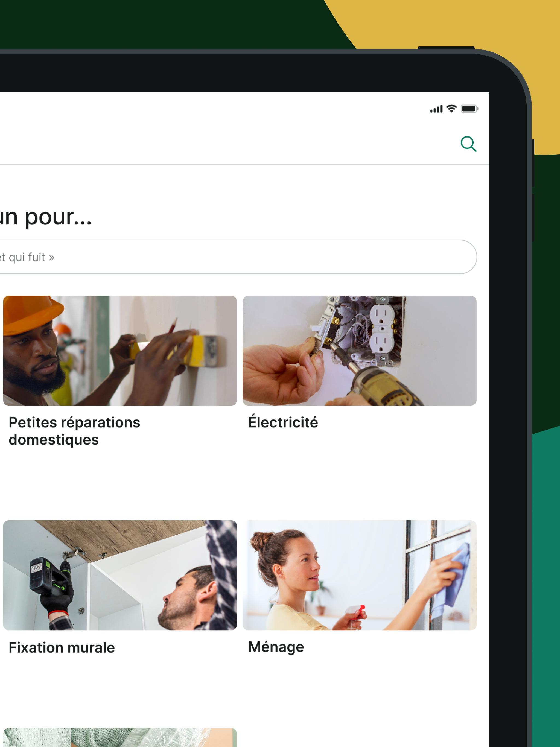Select the "Électricité" category label

click(283, 422)
